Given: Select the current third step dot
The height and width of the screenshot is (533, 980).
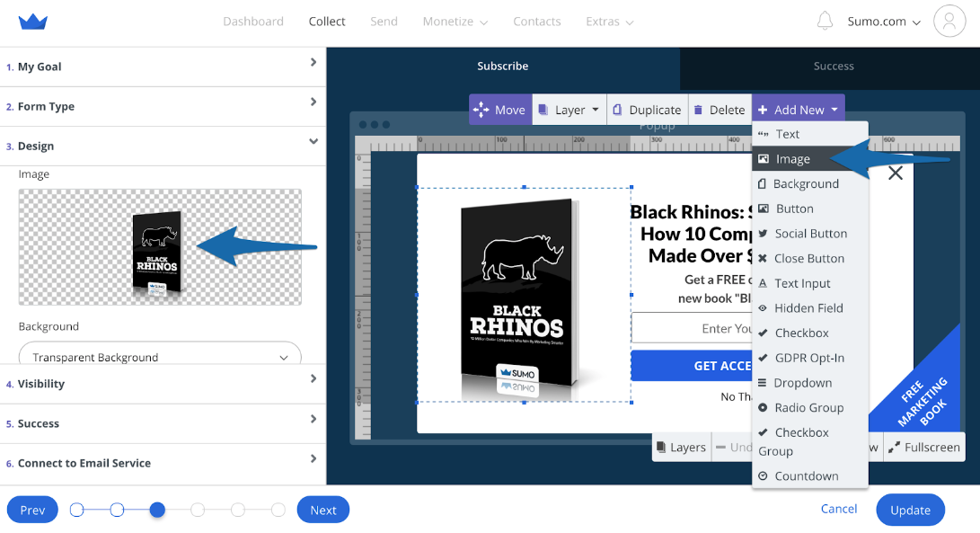Looking at the screenshot, I should pyautogui.click(x=157, y=510).
